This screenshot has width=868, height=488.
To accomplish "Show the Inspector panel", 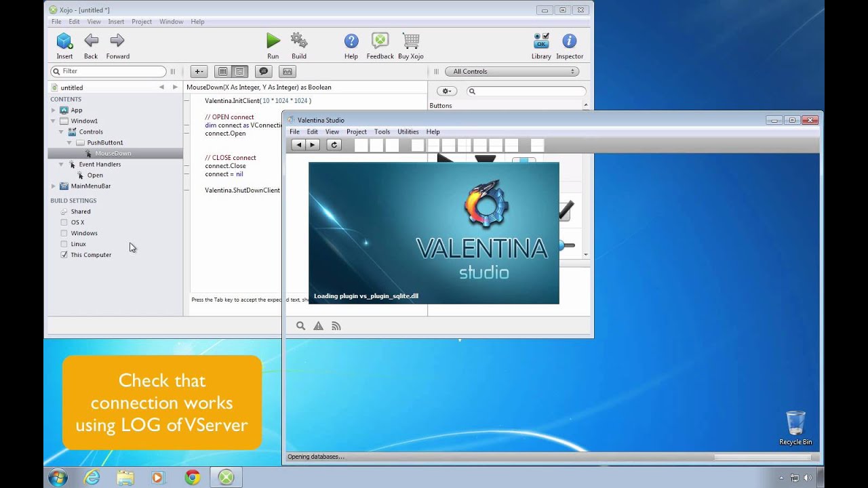I will (x=570, y=41).
